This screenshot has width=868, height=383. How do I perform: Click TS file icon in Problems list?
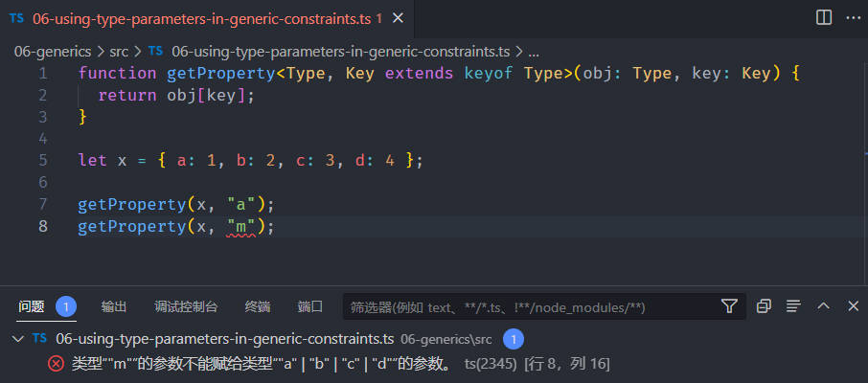click(x=39, y=338)
